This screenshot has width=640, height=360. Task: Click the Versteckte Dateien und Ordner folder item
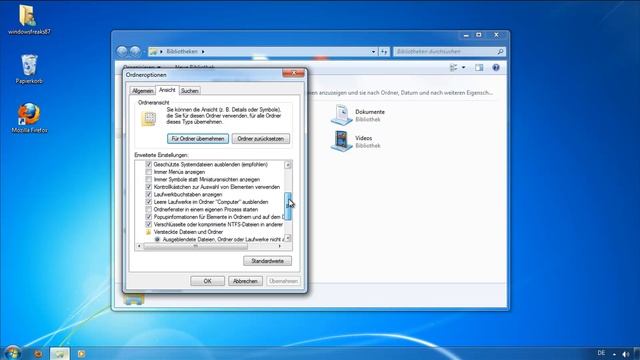(188, 232)
